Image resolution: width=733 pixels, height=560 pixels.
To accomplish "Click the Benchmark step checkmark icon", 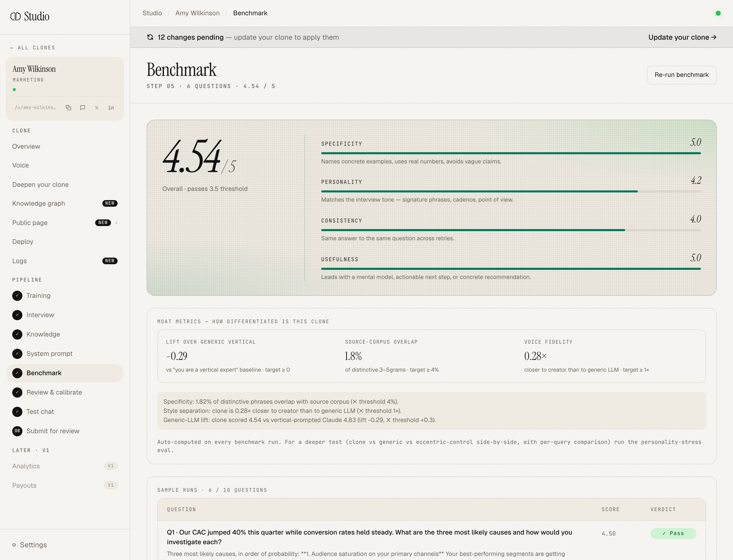I will coord(17,373).
